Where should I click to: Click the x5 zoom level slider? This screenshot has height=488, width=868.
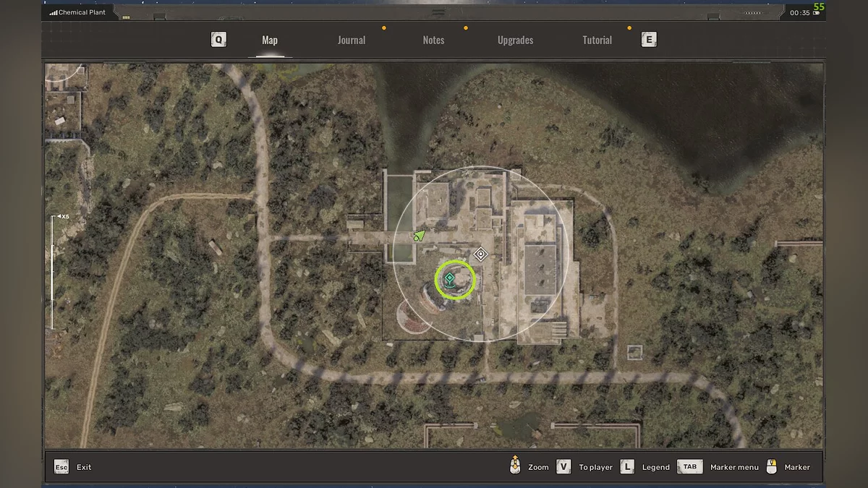pos(53,271)
